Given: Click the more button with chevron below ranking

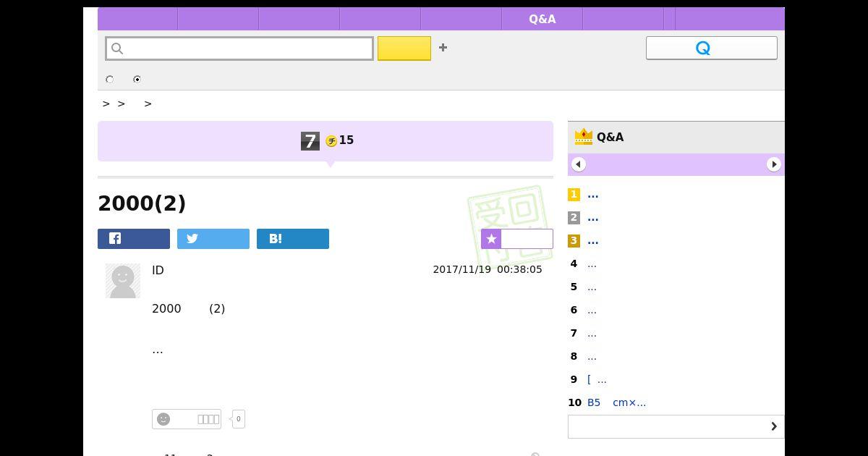Looking at the screenshot, I should pyautogui.click(x=676, y=426).
